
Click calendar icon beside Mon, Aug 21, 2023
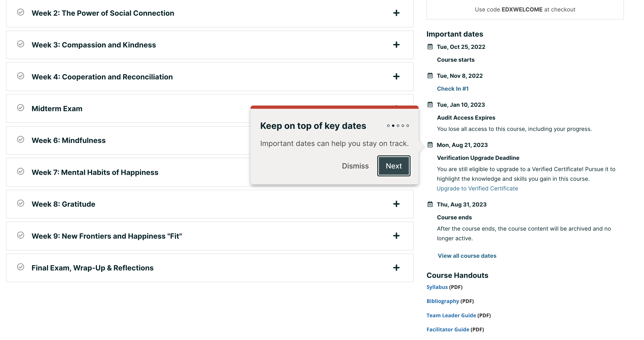click(x=430, y=145)
